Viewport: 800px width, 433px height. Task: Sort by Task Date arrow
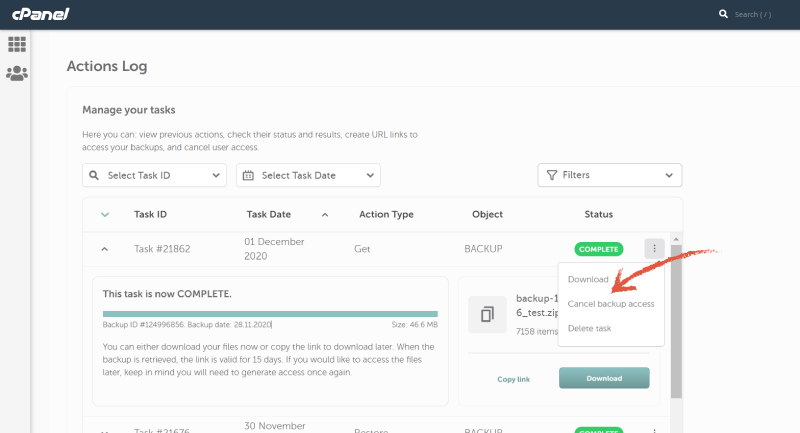point(324,215)
